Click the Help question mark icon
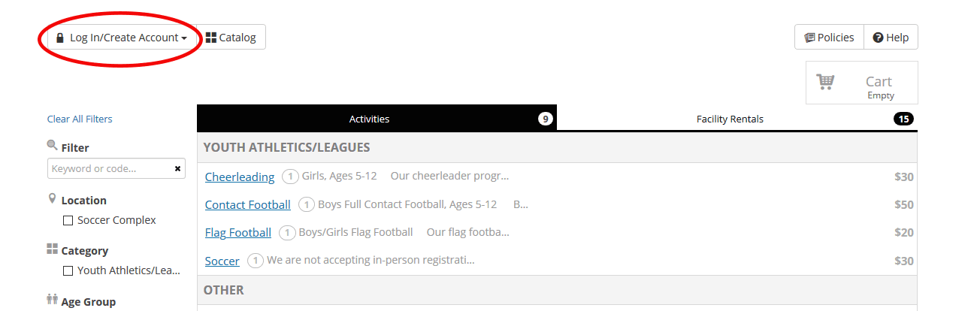This screenshot has height=311, width=980. click(878, 38)
